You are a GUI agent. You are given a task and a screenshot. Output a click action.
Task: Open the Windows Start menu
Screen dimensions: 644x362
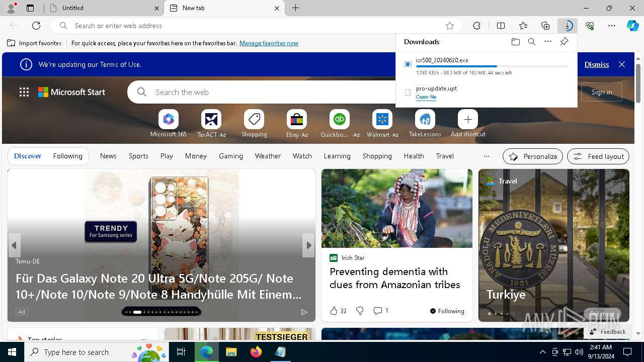coord(12,352)
